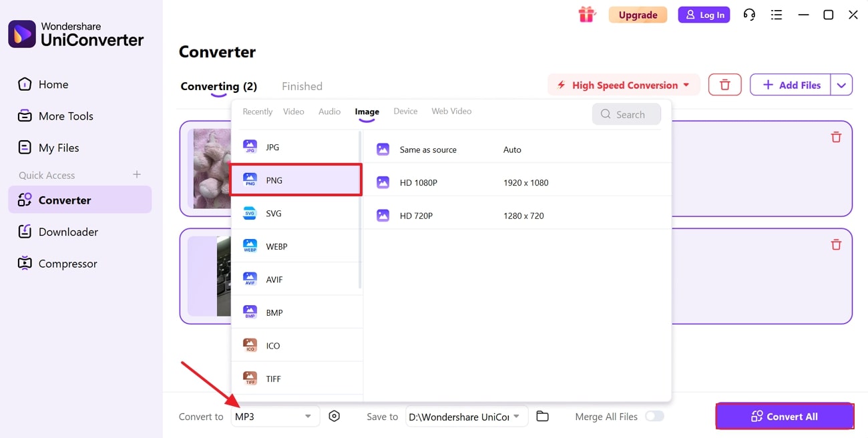
Task: Open the Save to path dropdown
Action: pyautogui.click(x=467, y=416)
